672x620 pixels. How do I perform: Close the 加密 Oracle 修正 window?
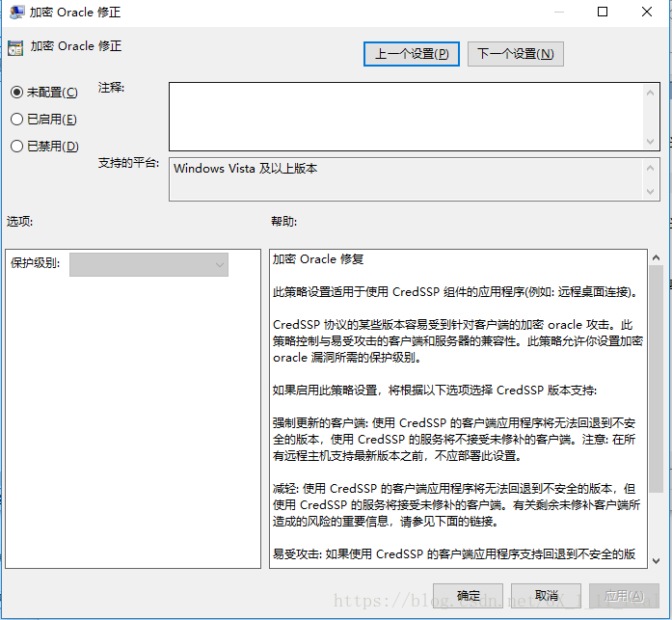tap(647, 12)
